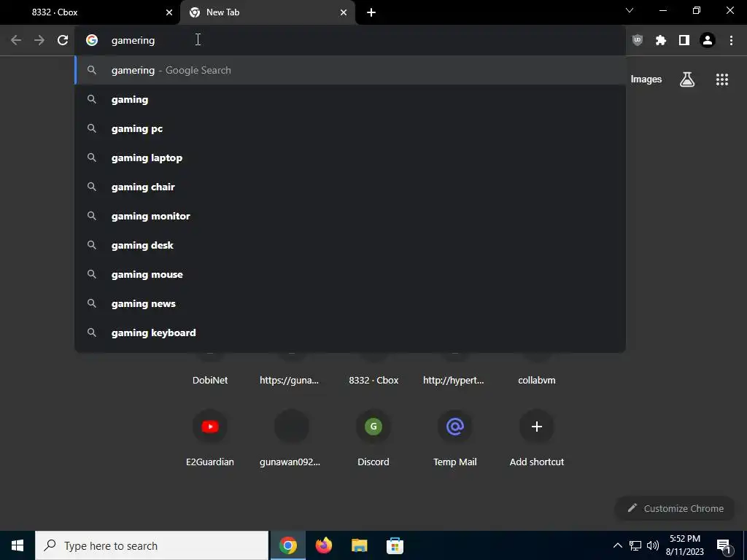Open the network status tray icon
The height and width of the screenshot is (560, 747).
click(x=635, y=545)
